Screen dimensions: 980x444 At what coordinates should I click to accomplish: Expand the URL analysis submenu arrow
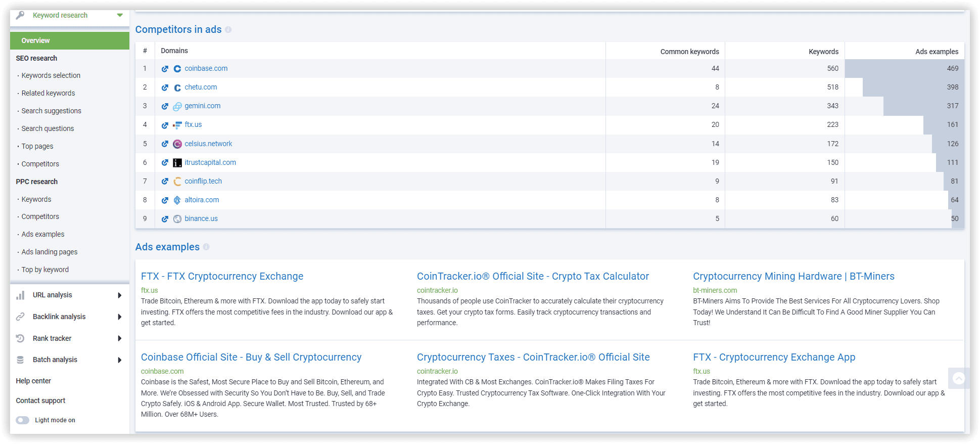pos(120,295)
